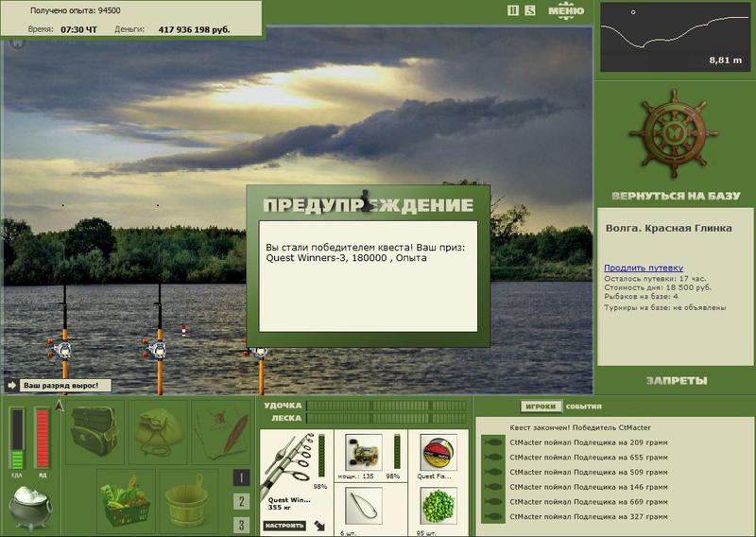The width and height of the screenshot is (756, 537).
Task: Follow the Продлить путевку link
Action: click(x=644, y=268)
